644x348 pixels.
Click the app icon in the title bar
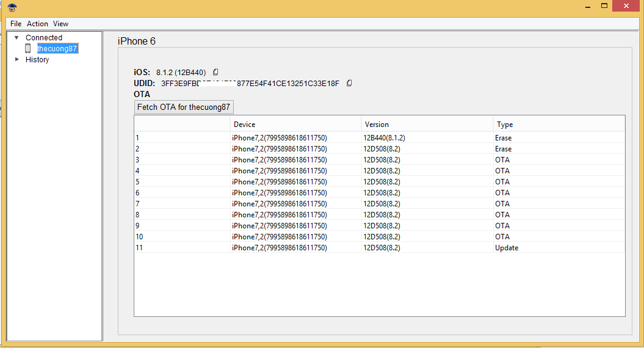point(12,7)
